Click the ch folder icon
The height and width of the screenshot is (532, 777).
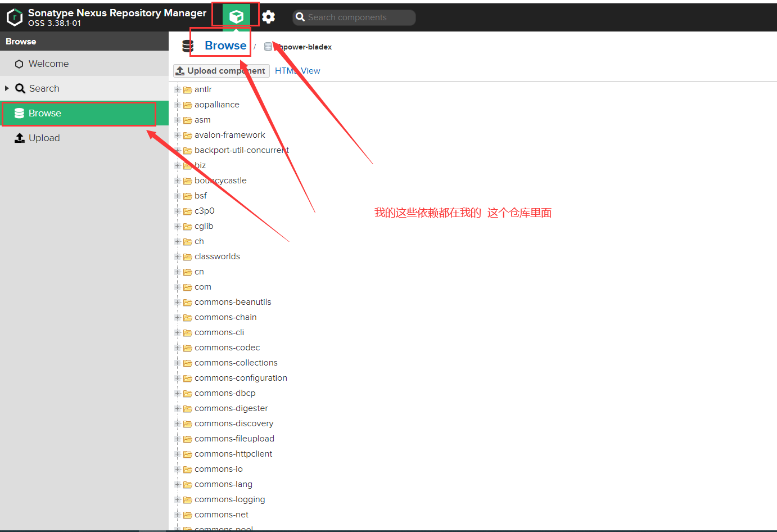coord(188,241)
